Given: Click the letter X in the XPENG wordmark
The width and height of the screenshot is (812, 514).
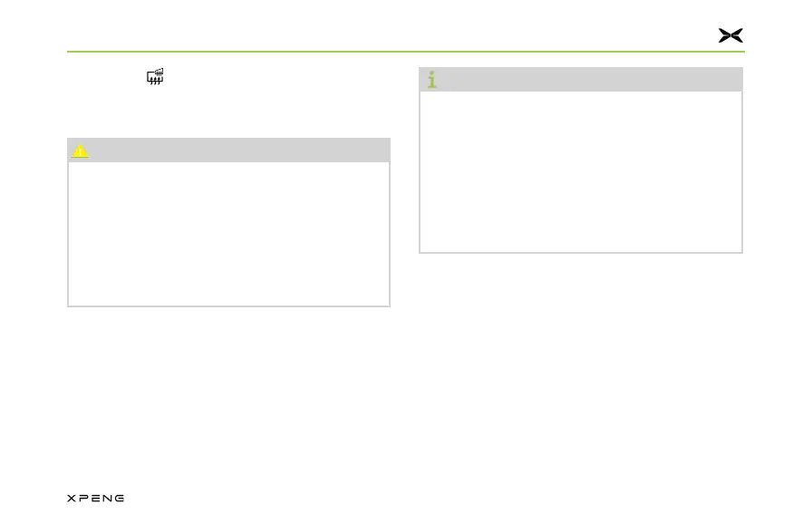Looking at the screenshot, I should [x=72, y=498].
